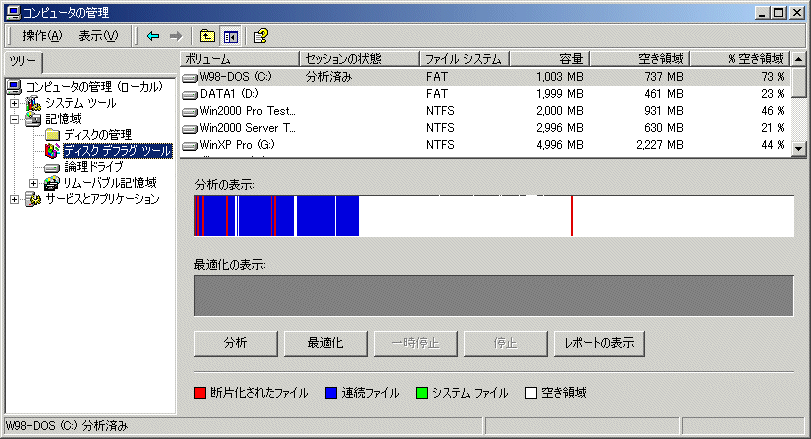Image resolution: width=811 pixels, height=439 pixels.
Task: Sort by the 空き領域 column header
Action: click(640, 59)
